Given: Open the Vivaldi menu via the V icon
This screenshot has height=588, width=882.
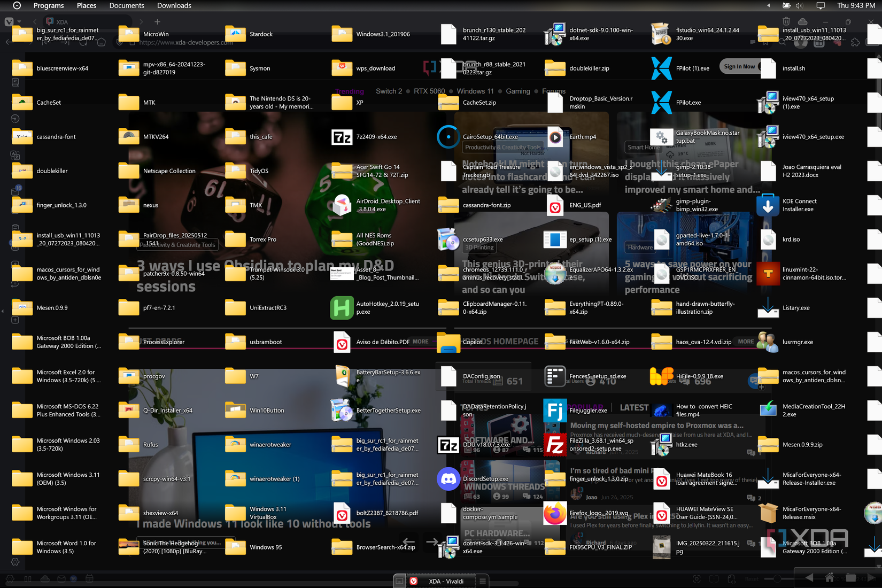Looking at the screenshot, I should (9, 22).
